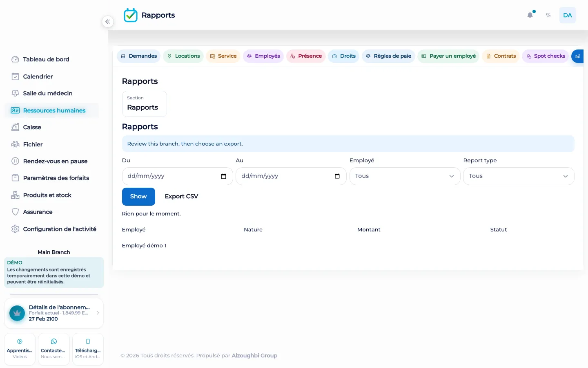Open the Service tab
The image size is (588, 368).
tap(223, 56)
